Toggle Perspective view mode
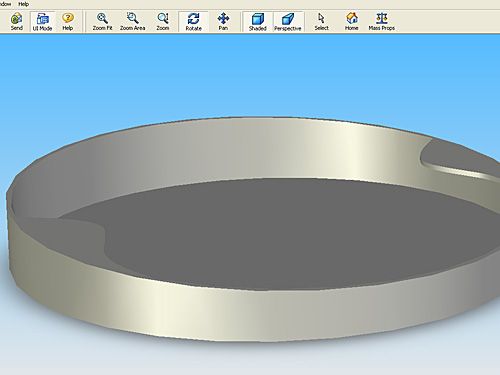The width and height of the screenshot is (500, 375). [288, 22]
